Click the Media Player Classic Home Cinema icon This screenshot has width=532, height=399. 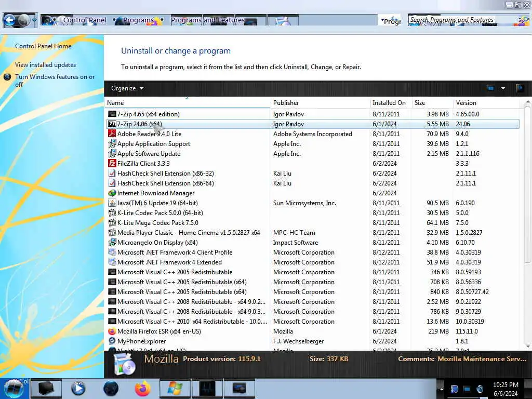click(x=112, y=232)
